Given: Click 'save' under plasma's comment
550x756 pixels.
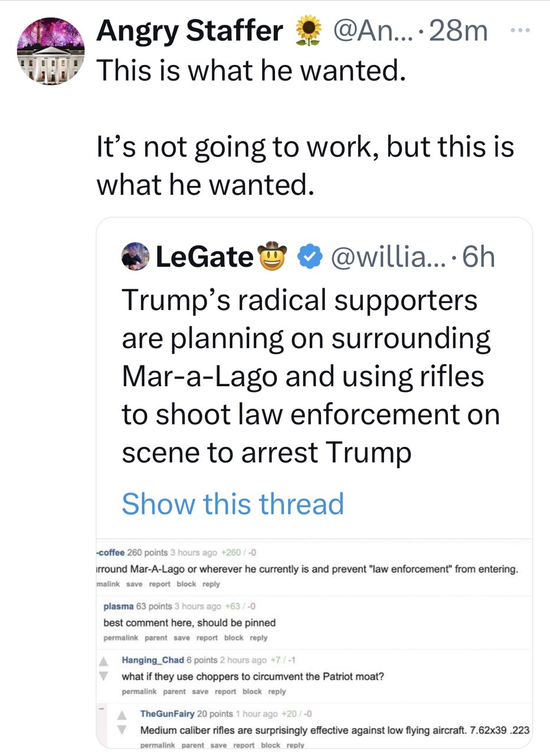Looking at the screenshot, I should click(182, 638).
